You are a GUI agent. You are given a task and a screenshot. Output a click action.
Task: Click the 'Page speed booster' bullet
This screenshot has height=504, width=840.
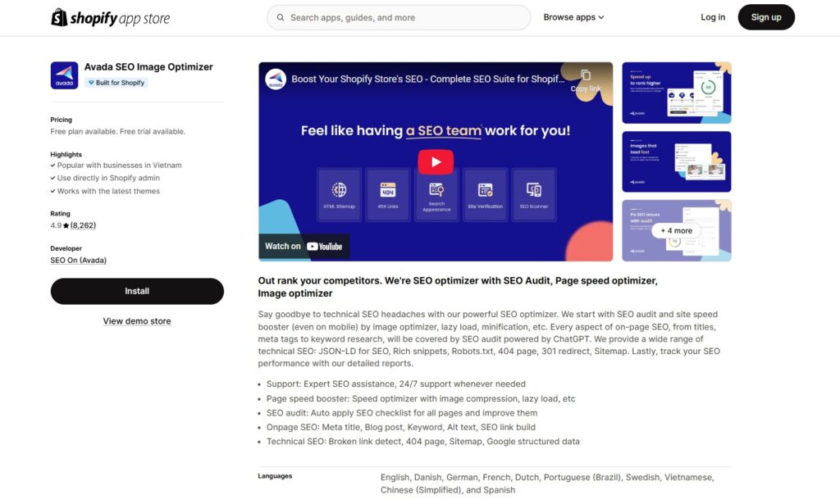[421, 398]
